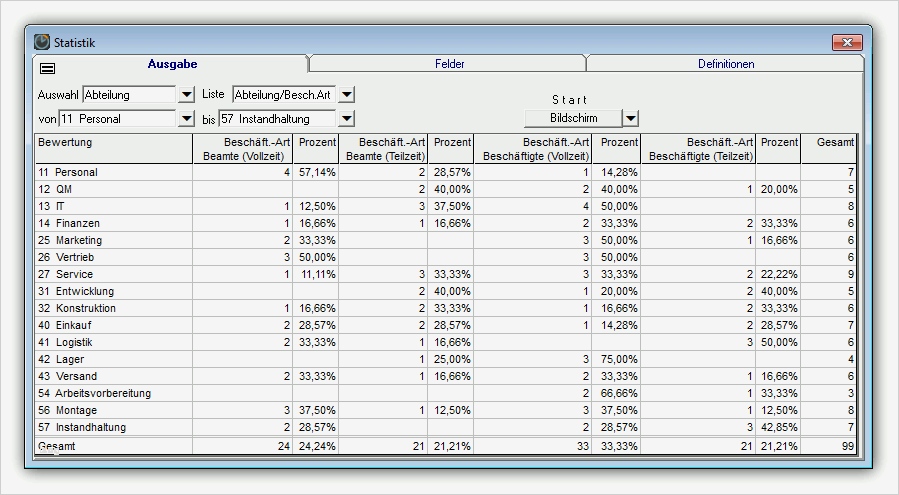Expand the von 11 Personal dropdown
This screenshot has width=899, height=495.
pos(186,119)
